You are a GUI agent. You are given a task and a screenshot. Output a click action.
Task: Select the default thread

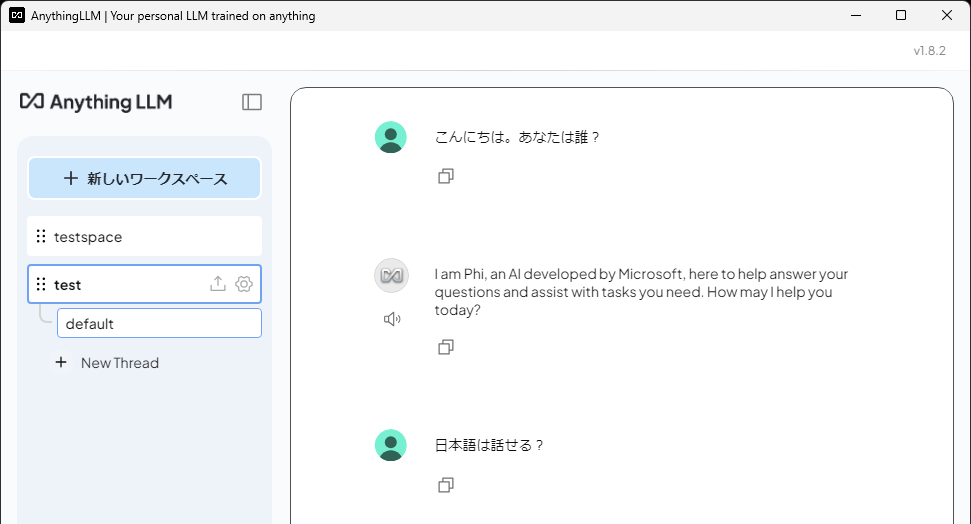pos(159,324)
